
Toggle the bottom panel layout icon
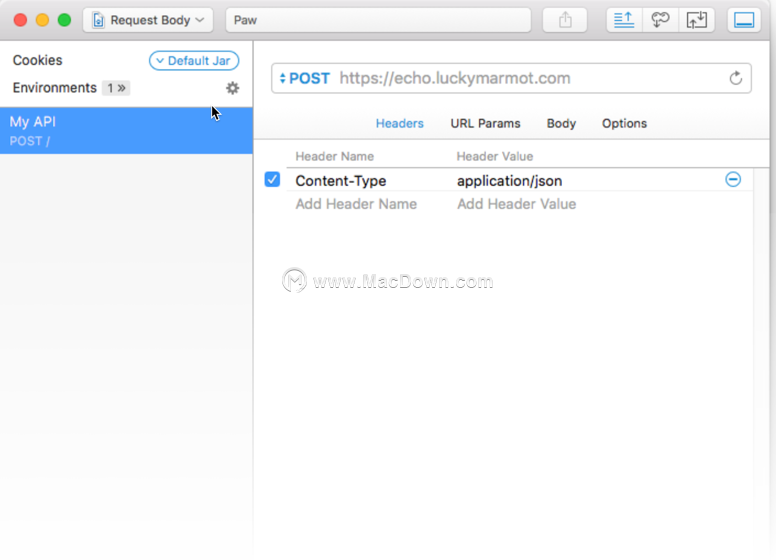tap(744, 20)
